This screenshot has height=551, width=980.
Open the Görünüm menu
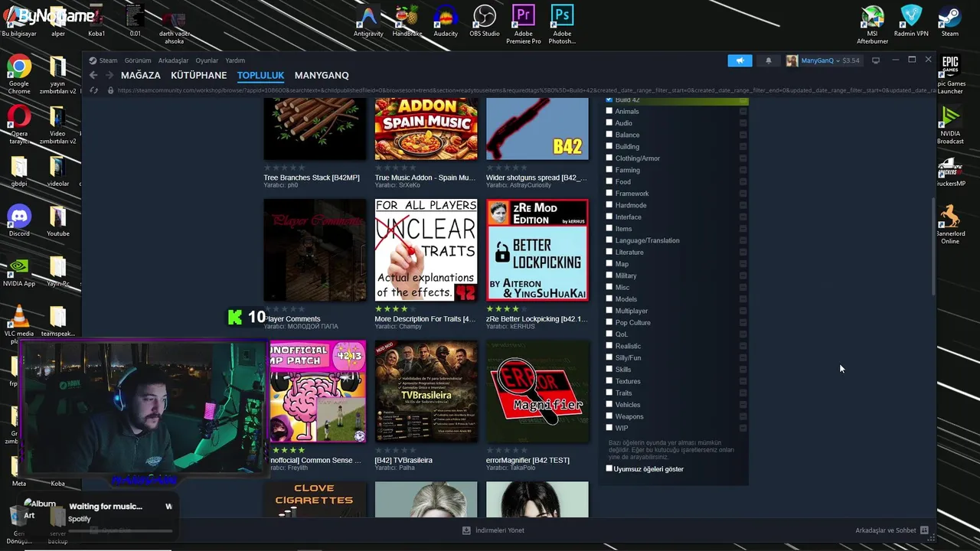click(x=138, y=60)
